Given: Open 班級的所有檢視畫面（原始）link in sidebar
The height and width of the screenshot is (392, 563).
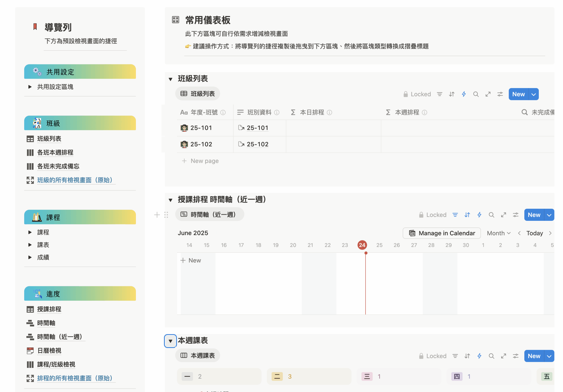Looking at the screenshot, I should pos(75,180).
